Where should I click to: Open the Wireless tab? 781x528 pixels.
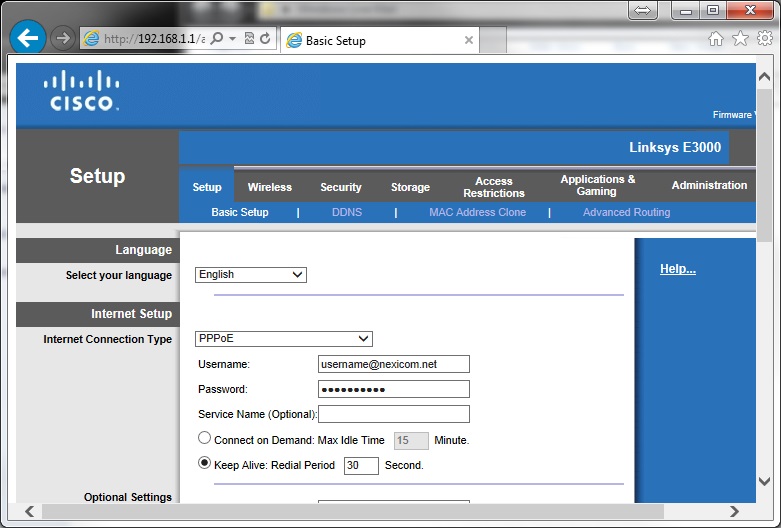click(x=269, y=187)
